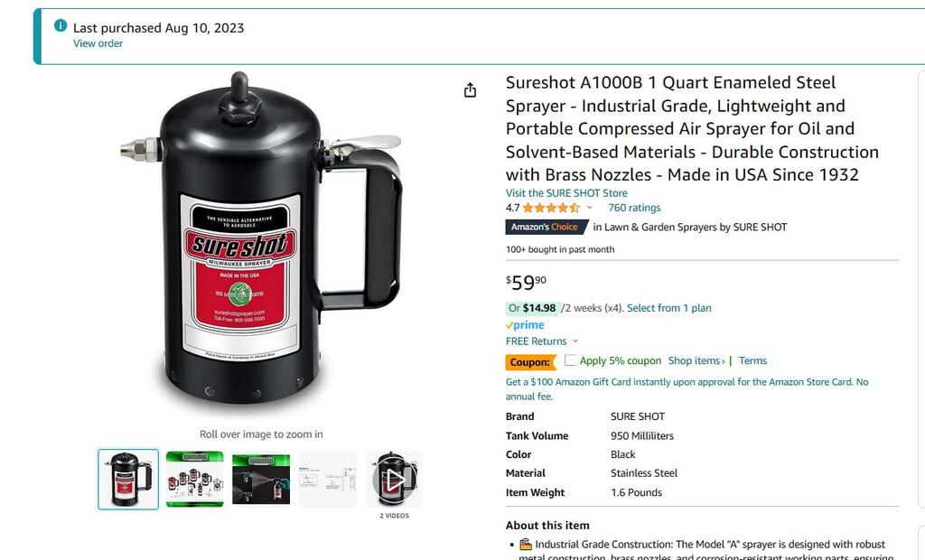Click the Amazon's Choice badge

coord(547,228)
